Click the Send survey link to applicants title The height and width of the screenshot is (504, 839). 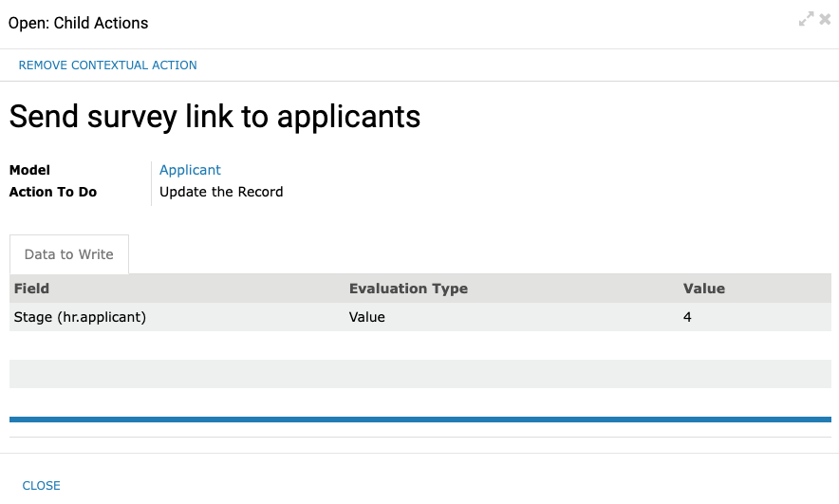214,117
